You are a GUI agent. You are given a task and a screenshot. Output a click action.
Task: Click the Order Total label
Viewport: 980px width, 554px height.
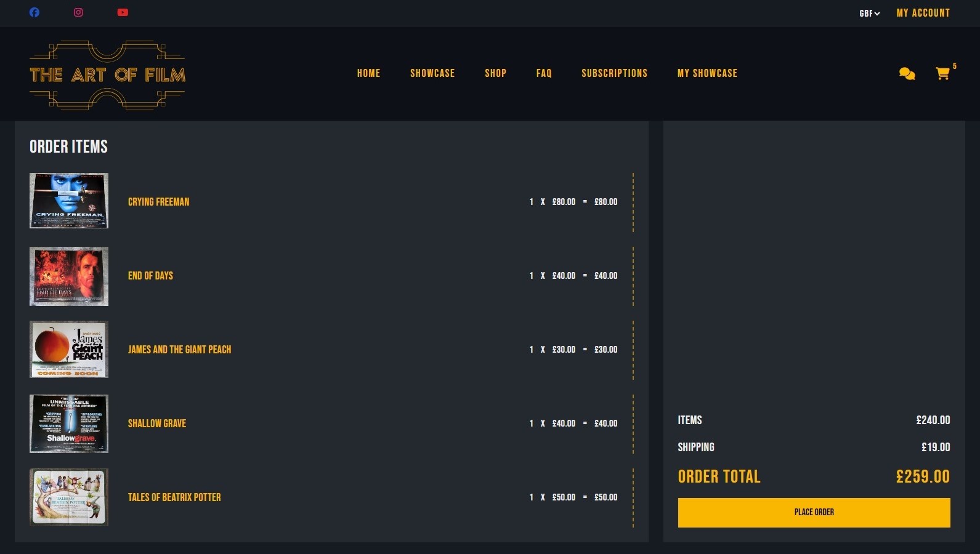click(x=719, y=476)
